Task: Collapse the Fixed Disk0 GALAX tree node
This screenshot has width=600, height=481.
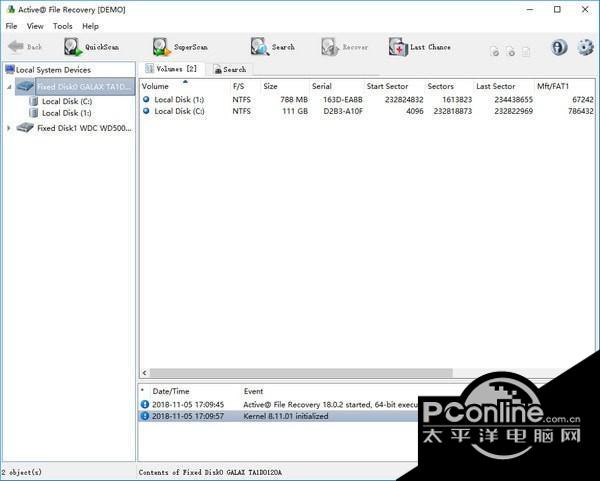Action: [x=9, y=87]
